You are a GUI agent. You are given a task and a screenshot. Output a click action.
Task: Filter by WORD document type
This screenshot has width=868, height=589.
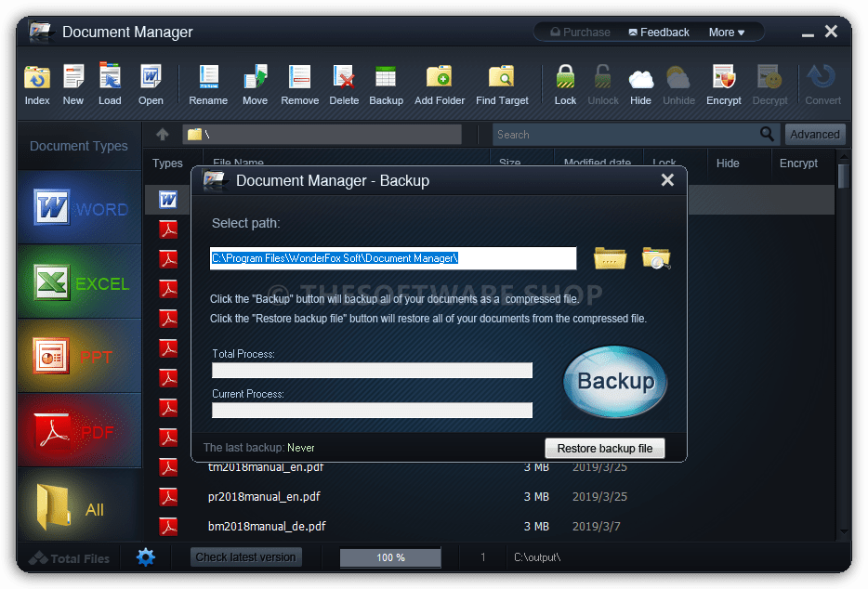[80, 208]
